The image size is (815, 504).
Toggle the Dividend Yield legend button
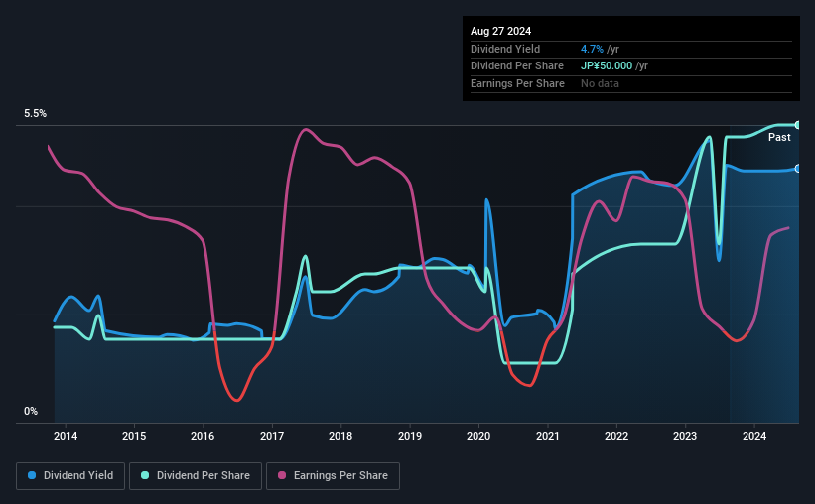click(x=70, y=475)
